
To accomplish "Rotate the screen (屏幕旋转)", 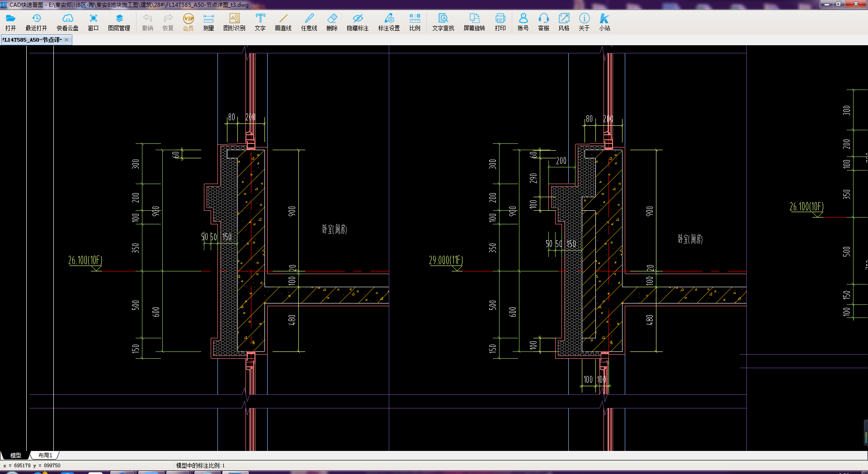I will (x=474, y=22).
